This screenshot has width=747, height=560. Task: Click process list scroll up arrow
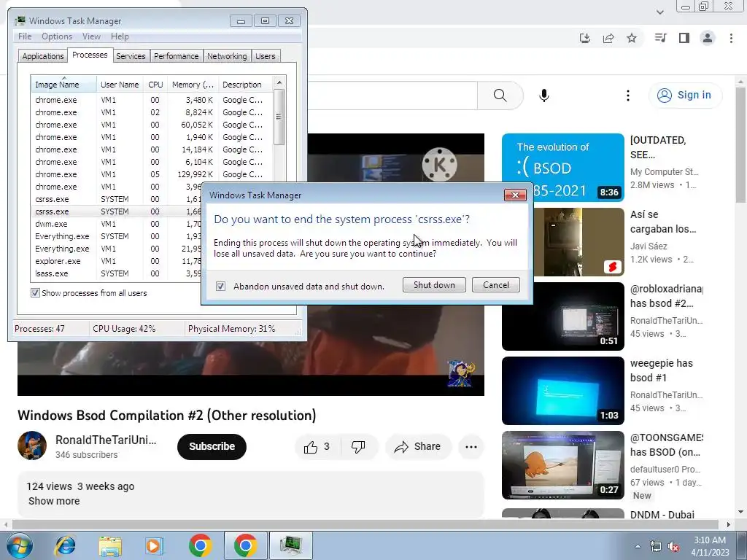(x=279, y=82)
